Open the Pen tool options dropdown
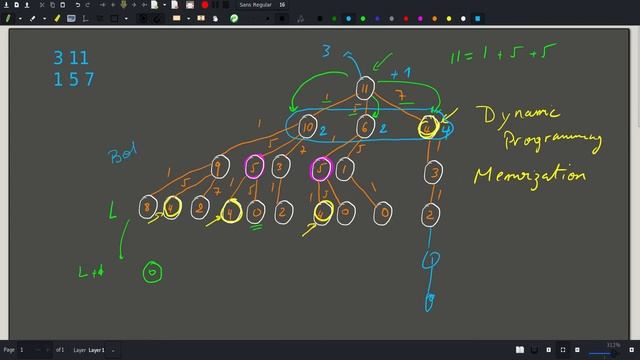640x360 pixels. tap(20, 19)
